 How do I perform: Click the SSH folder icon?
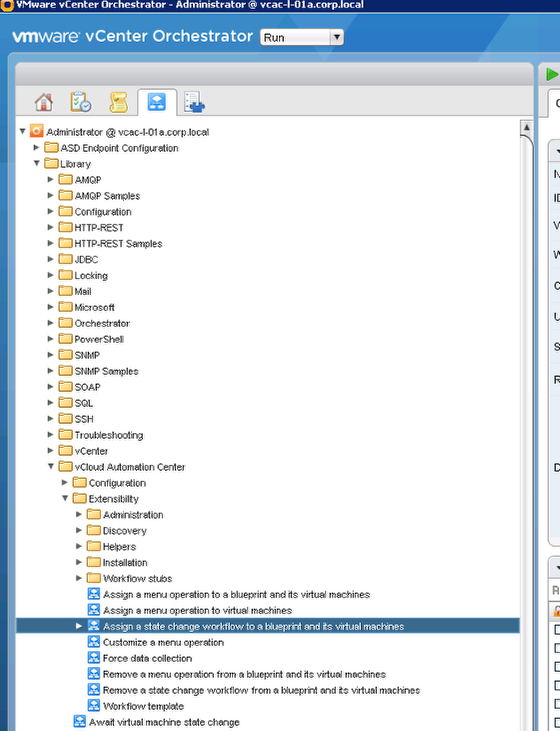pyautogui.click(x=65, y=419)
